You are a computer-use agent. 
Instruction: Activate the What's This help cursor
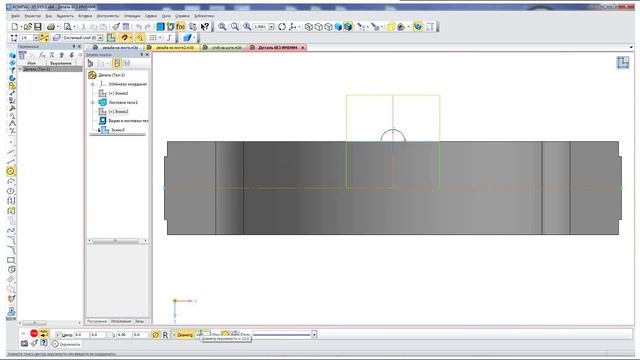tap(205, 27)
